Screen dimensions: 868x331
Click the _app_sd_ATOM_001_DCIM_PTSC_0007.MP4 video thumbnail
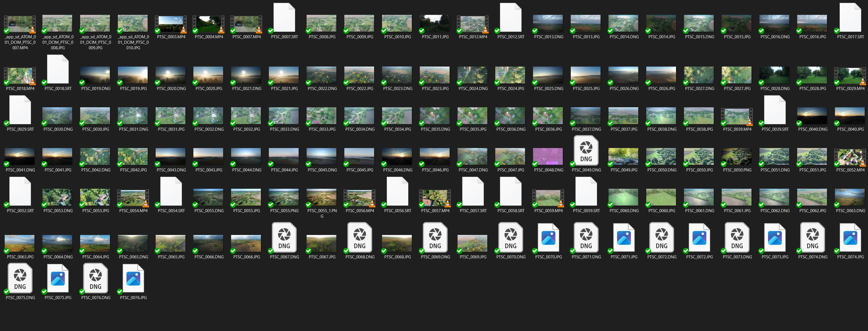20,24
